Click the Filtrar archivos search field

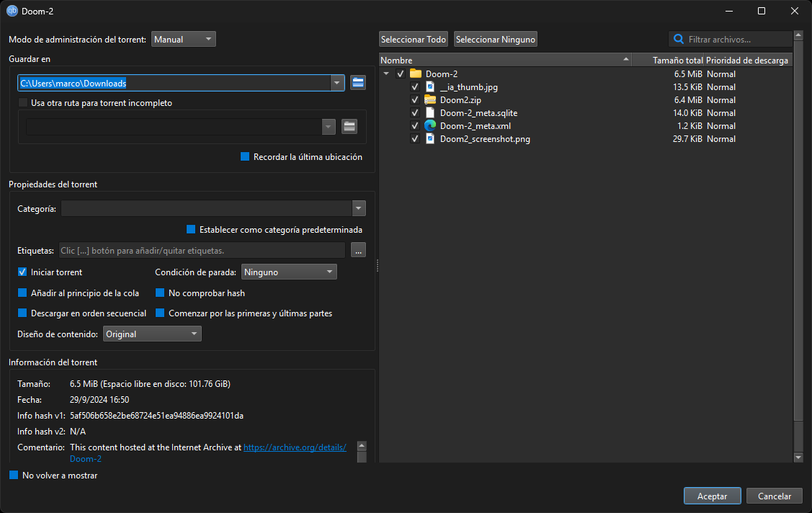[736, 40]
